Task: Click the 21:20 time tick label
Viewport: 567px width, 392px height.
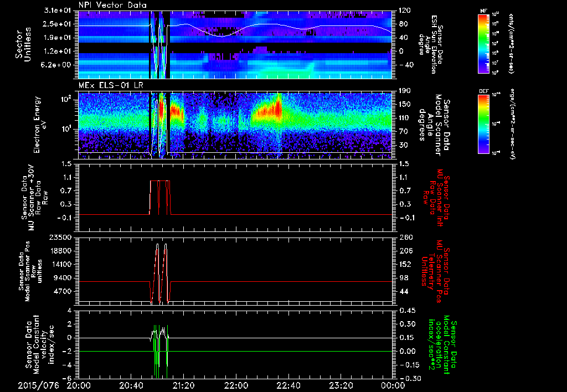Action: click(184, 385)
